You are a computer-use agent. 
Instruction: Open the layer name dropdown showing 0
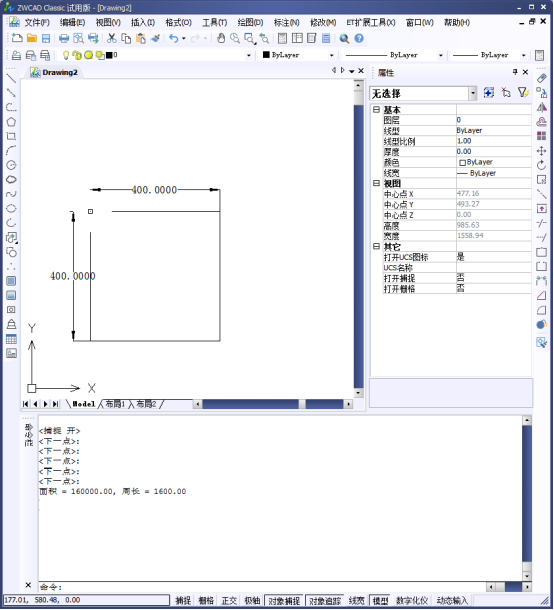click(x=249, y=55)
